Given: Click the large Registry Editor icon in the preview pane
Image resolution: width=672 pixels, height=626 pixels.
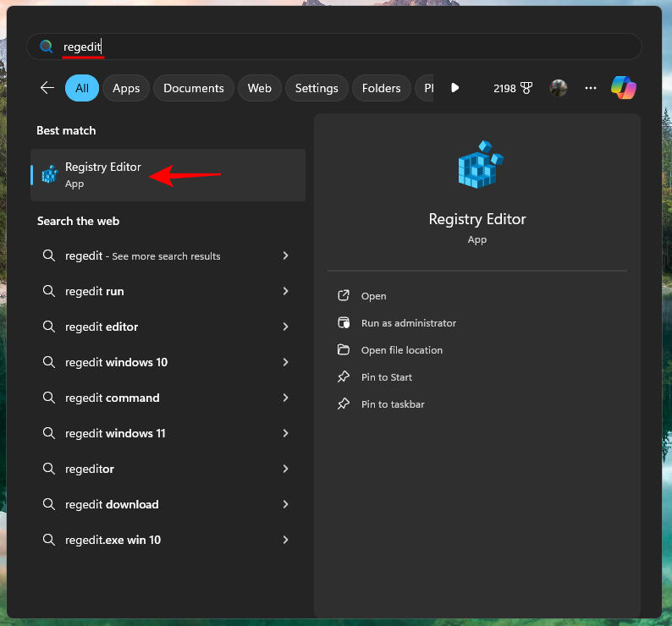Looking at the screenshot, I should coord(481,164).
